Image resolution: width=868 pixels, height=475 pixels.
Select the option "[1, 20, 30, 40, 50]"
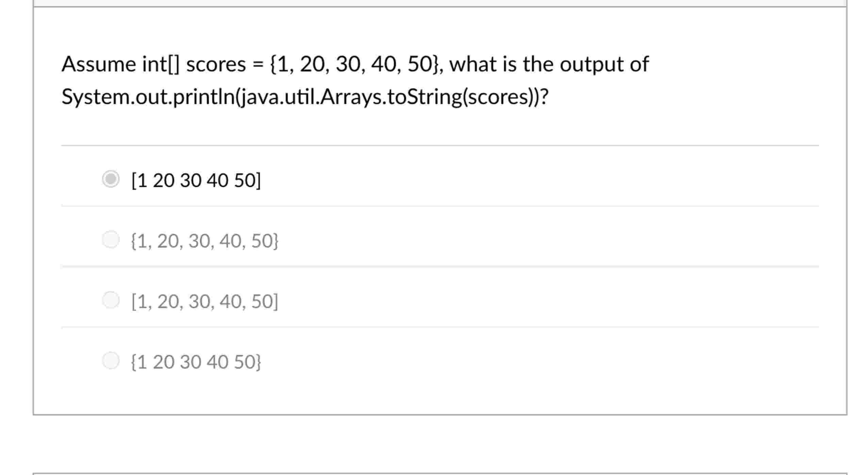coord(111,300)
